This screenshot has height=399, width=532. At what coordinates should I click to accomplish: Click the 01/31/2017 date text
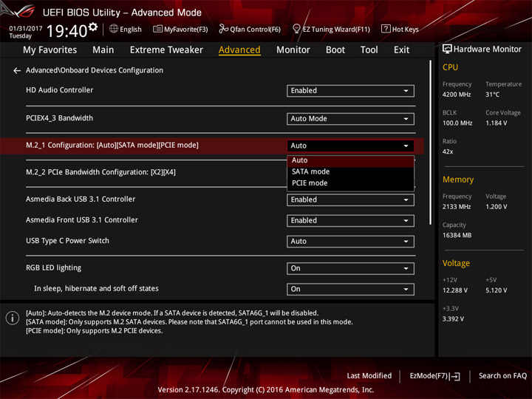pos(26,29)
